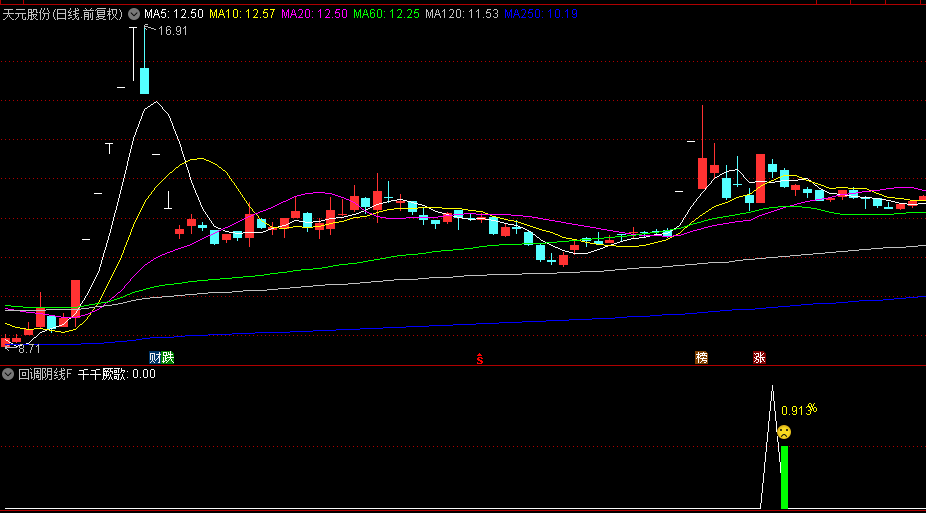Click the 涨 marker icon

pyautogui.click(x=759, y=357)
